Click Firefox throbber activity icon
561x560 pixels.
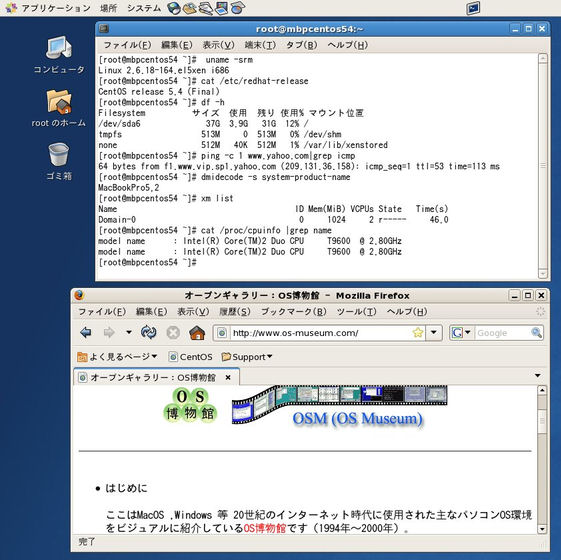point(541,311)
